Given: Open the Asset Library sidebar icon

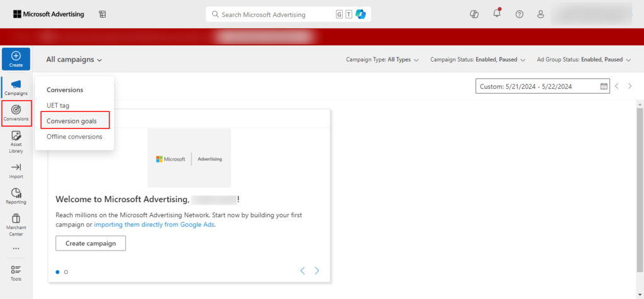Looking at the screenshot, I should 16,142.
